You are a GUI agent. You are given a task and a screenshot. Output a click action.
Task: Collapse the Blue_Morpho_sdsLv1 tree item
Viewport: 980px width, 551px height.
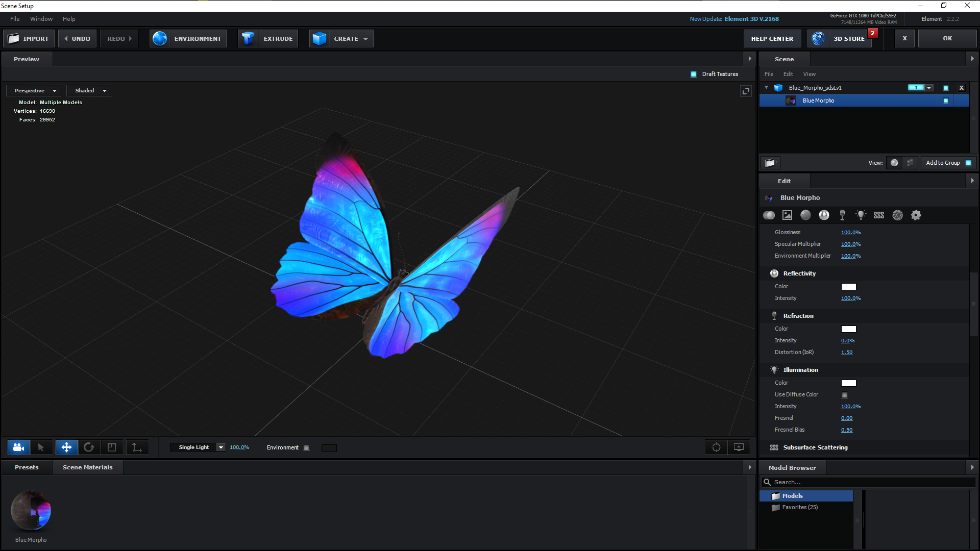(x=766, y=88)
